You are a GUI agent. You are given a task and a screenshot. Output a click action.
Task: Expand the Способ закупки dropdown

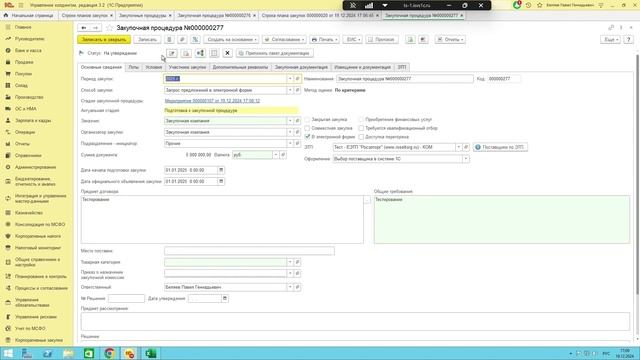290,90
